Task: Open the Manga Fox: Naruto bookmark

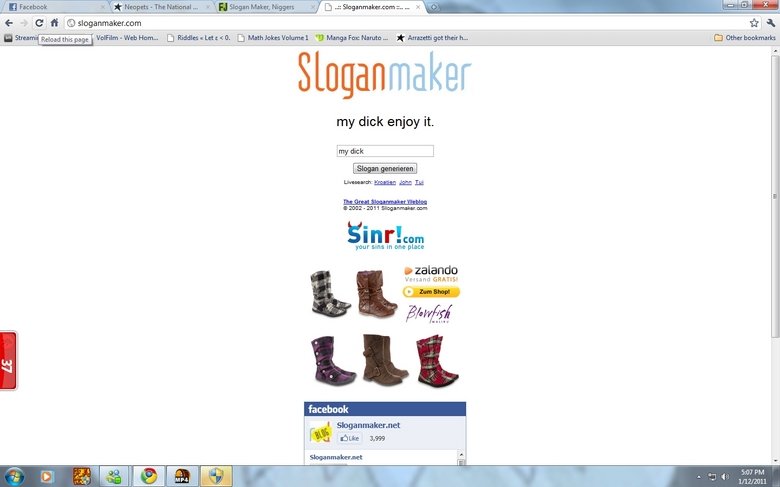Action: [352, 38]
